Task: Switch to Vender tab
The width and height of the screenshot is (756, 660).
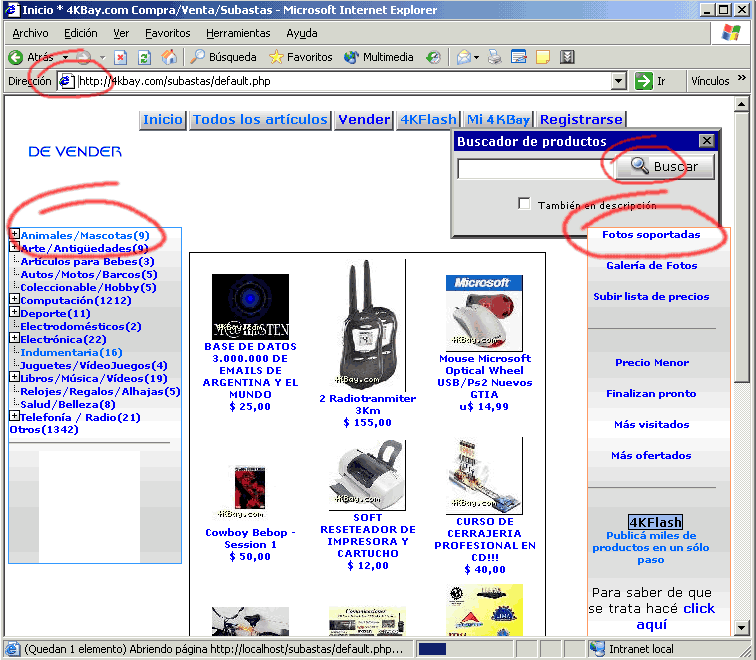Action: tap(364, 120)
